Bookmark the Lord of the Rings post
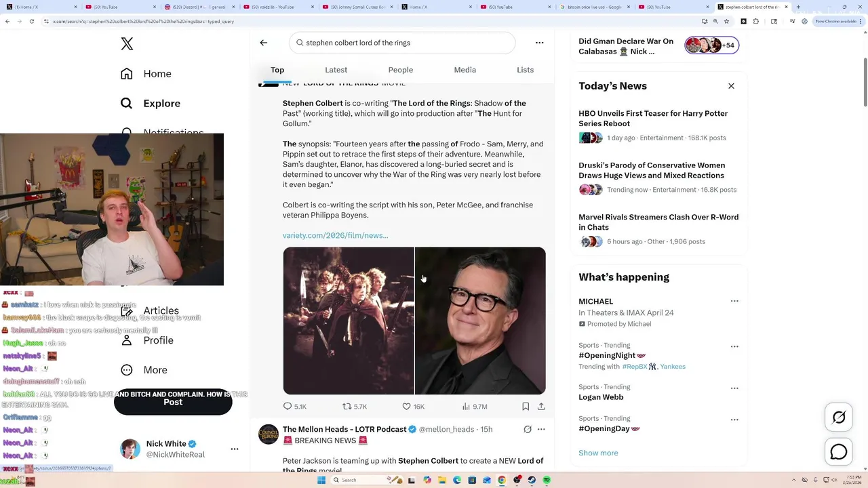Image resolution: width=868 pixels, height=488 pixels. [x=526, y=407]
